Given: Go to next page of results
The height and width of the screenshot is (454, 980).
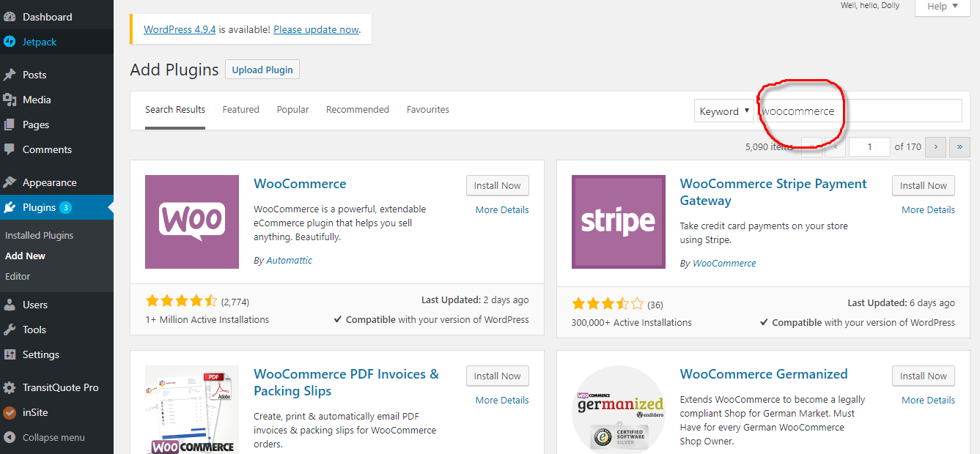Looking at the screenshot, I should pos(935,146).
